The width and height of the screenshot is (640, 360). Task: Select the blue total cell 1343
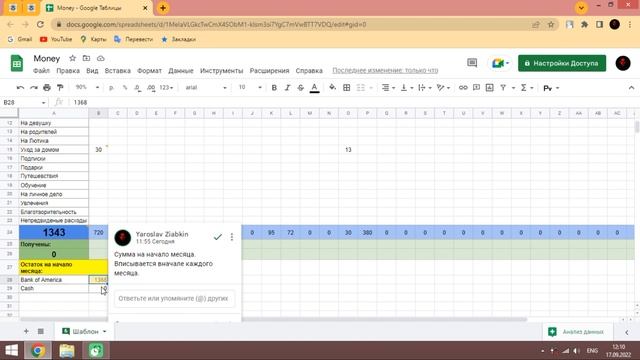[x=53, y=232]
